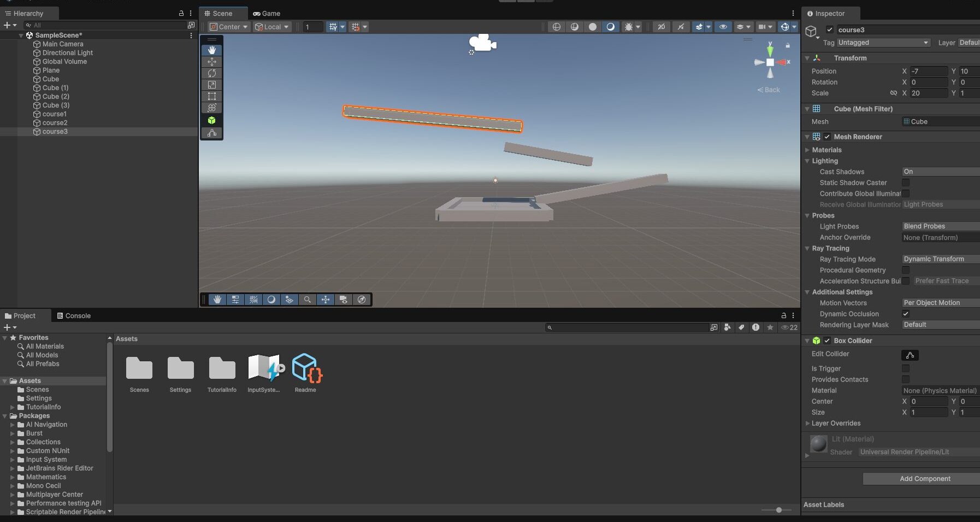The image size is (980, 522).
Task: Select course2 in the Hierarchy
Action: pyautogui.click(x=55, y=123)
